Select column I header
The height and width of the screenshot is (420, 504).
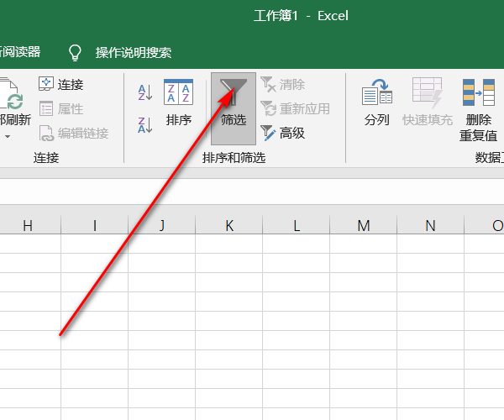click(94, 226)
